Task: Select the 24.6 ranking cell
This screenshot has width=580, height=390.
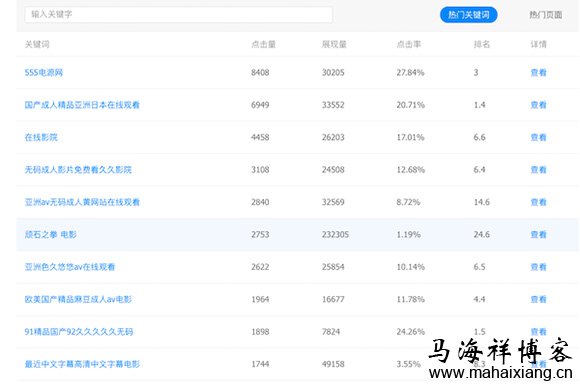Action: point(482,235)
